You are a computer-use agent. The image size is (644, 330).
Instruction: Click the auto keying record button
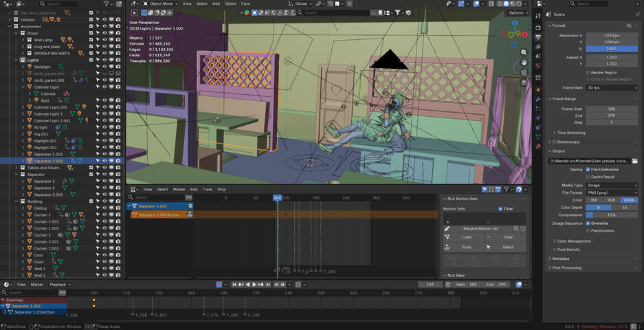(x=219, y=285)
